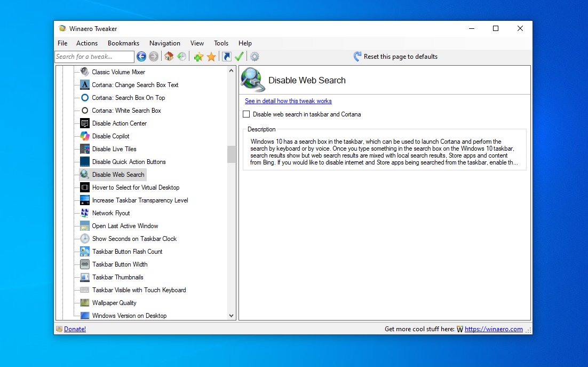Screen dimensions: 588x367
Task: Add bookmark with green plus star icon
Action: 198,57
